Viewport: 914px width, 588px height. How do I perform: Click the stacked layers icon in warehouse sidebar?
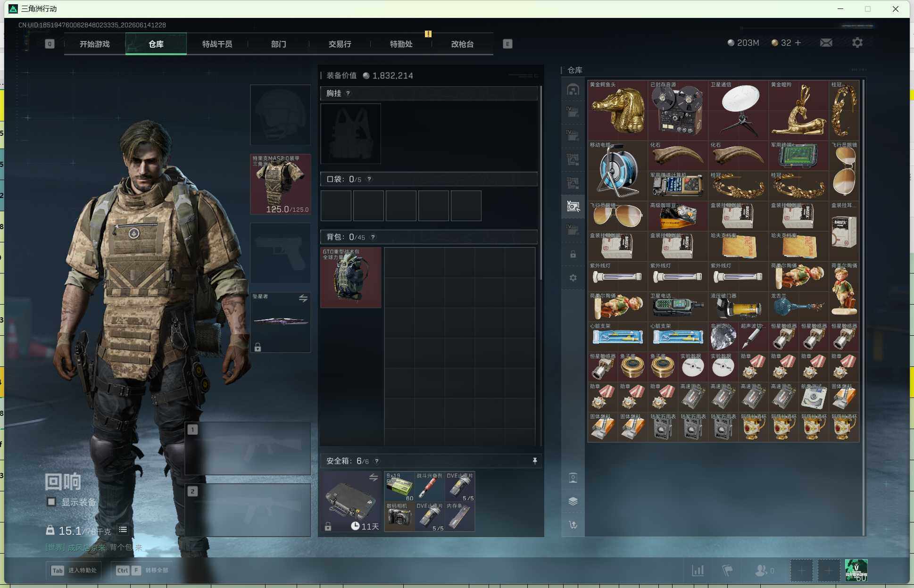(x=573, y=501)
